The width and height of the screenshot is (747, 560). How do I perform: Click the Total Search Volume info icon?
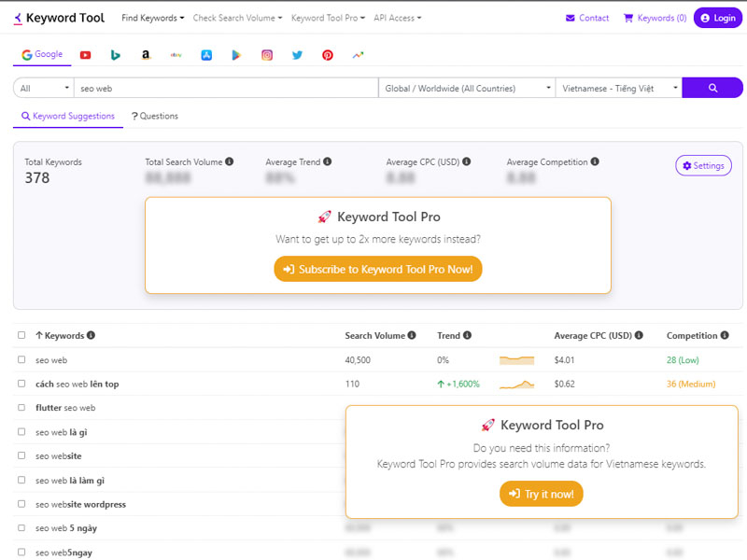click(229, 161)
